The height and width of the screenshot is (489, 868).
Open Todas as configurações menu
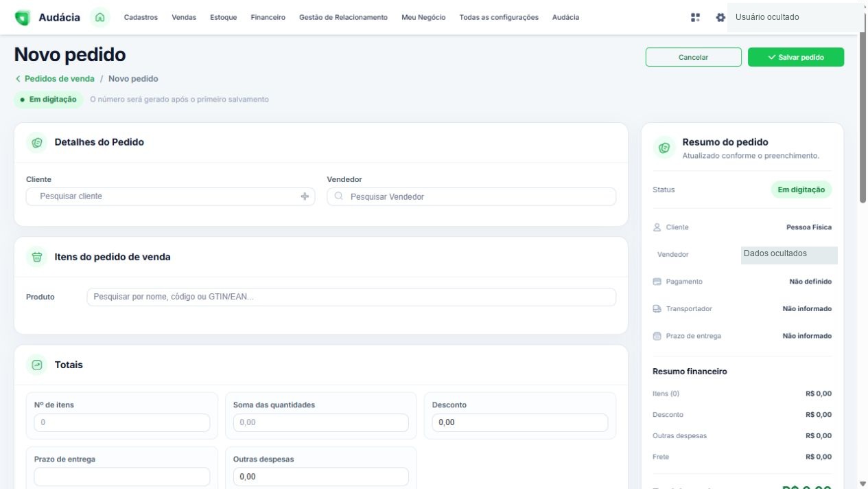point(499,17)
